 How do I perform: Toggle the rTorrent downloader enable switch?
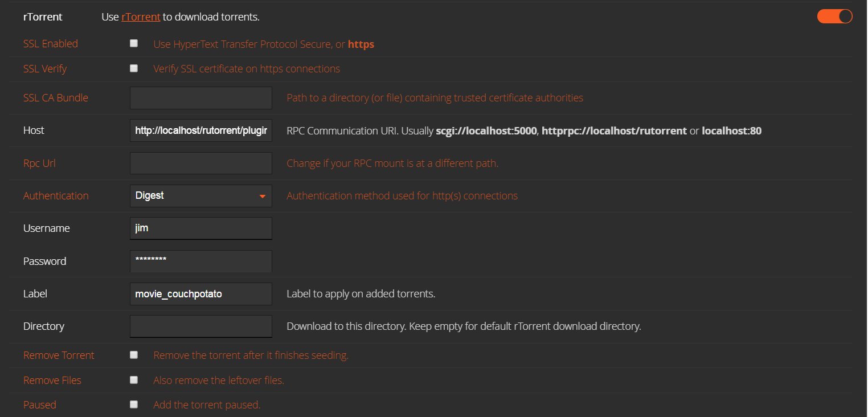coord(834,17)
